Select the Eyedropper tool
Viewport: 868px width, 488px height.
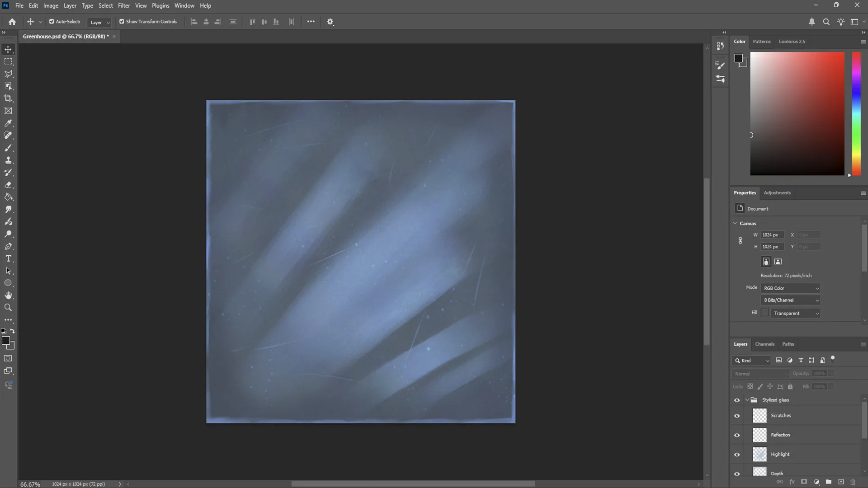(x=8, y=123)
